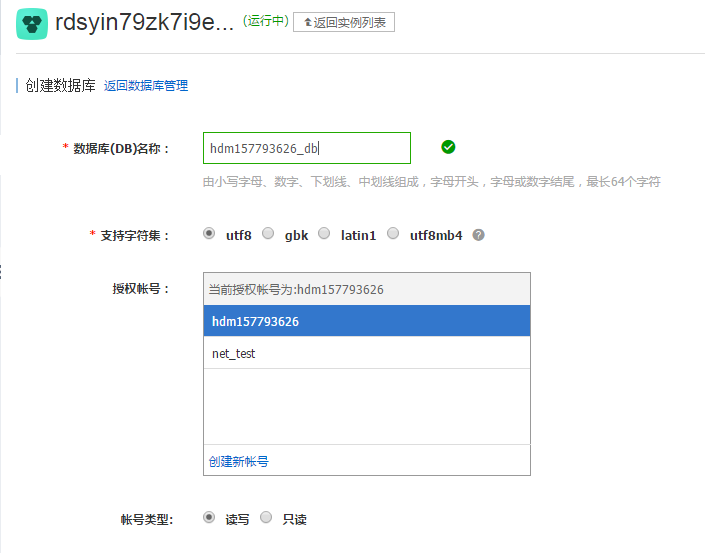
Task: Click the green RDS hexagon logo icon
Action: click(32, 25)
